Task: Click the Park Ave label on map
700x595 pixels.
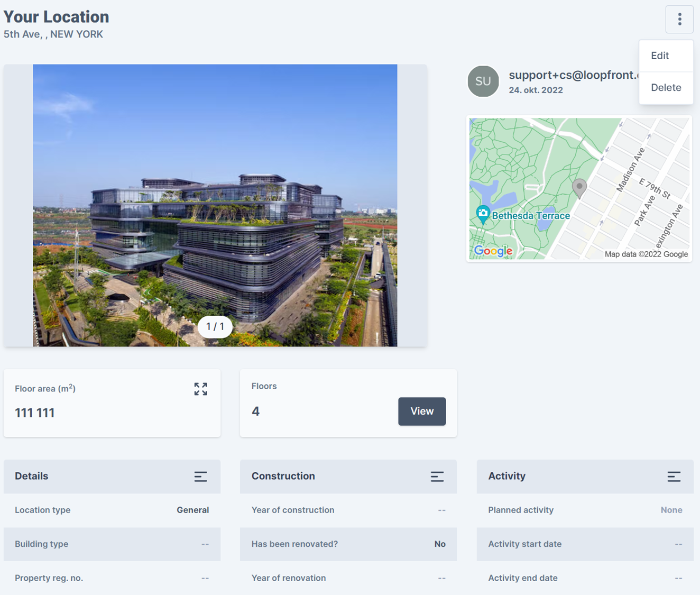Action: [645, 210]
